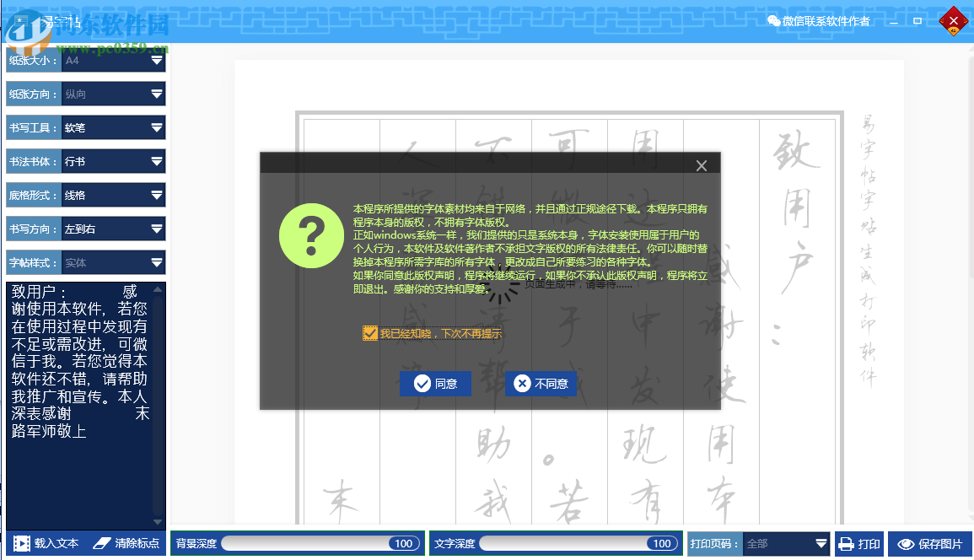The image size is (974, 560).
Task: Check 我已经知晓，下次不再提示
Action: [x=370, y=332]
